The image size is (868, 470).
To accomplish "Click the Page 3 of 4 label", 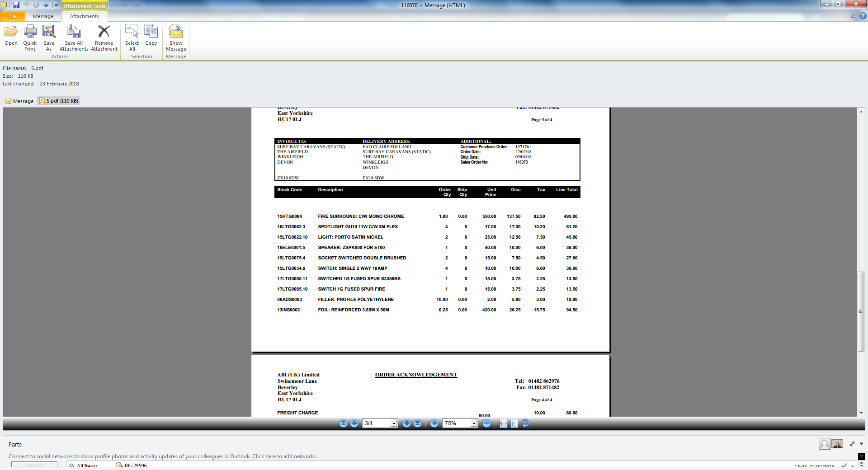I will [542, 120].
